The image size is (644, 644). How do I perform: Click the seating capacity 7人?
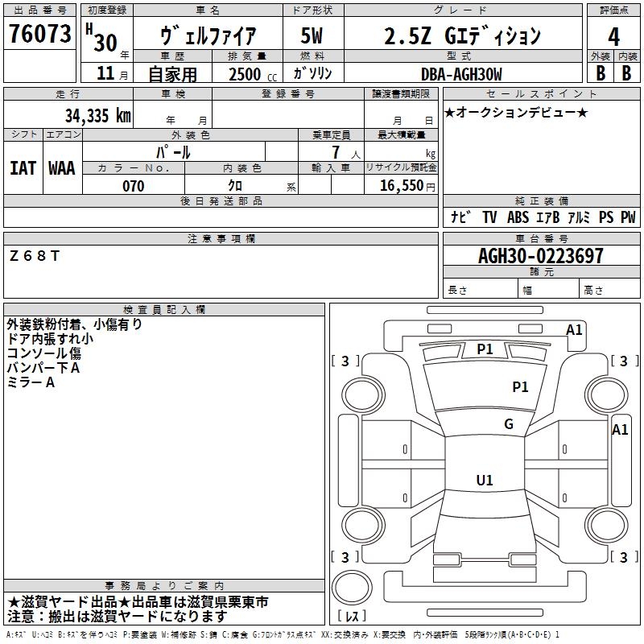tap(346, 152)
